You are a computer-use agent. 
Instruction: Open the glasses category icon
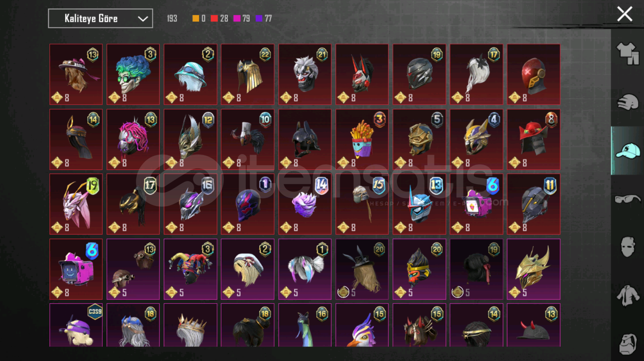tap(627, 199)
